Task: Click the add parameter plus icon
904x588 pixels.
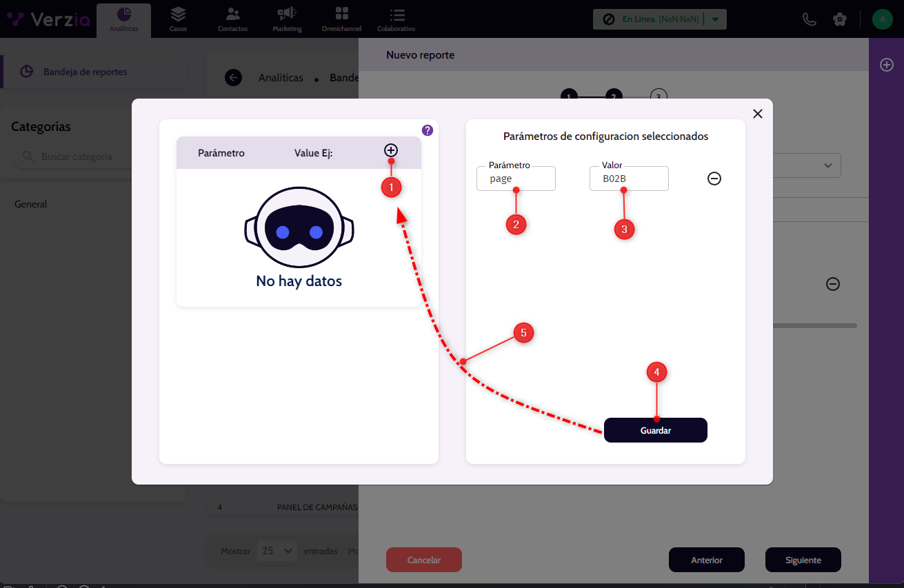Action: (x=391, y=150)
